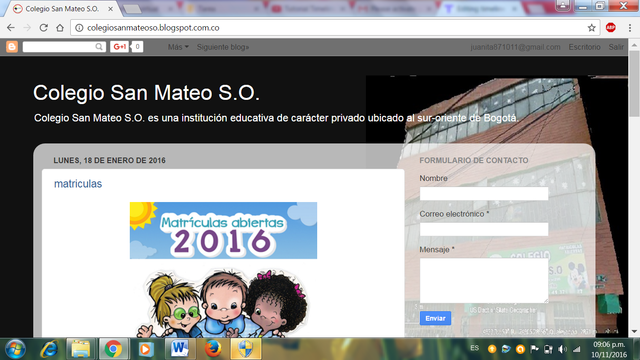This screenshot has width=640, height=360.
Task: Focus the Mensaje text area
Action: coord(484,281)
